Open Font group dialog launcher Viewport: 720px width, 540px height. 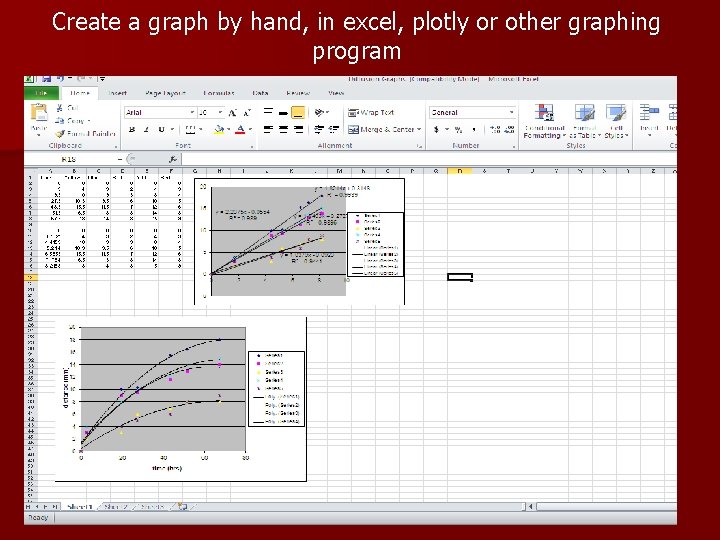(252, 146)
